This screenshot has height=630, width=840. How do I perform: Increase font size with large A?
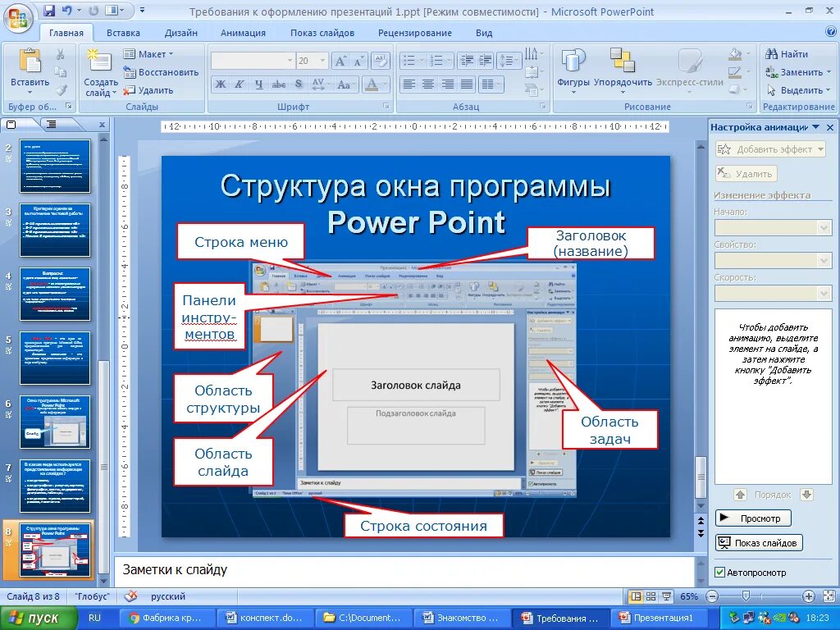(340, 61)
